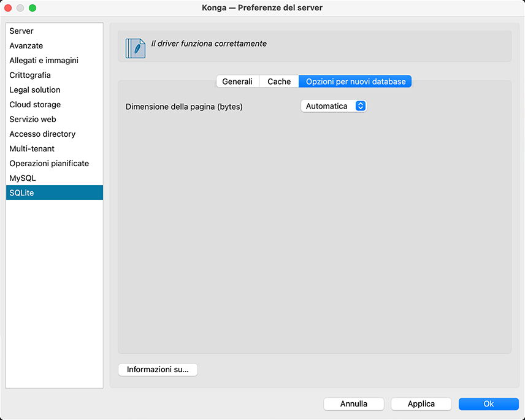Open Multi-tenant preferences
Image resolution: width=525 pixels, height=420 pixels.
32,149
